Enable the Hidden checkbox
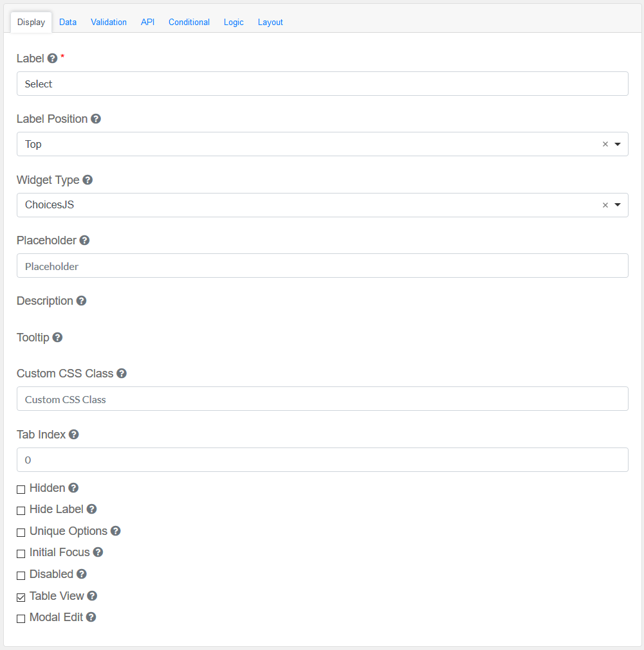The height and width of the screenshot is (650, 644). [21, 489]
